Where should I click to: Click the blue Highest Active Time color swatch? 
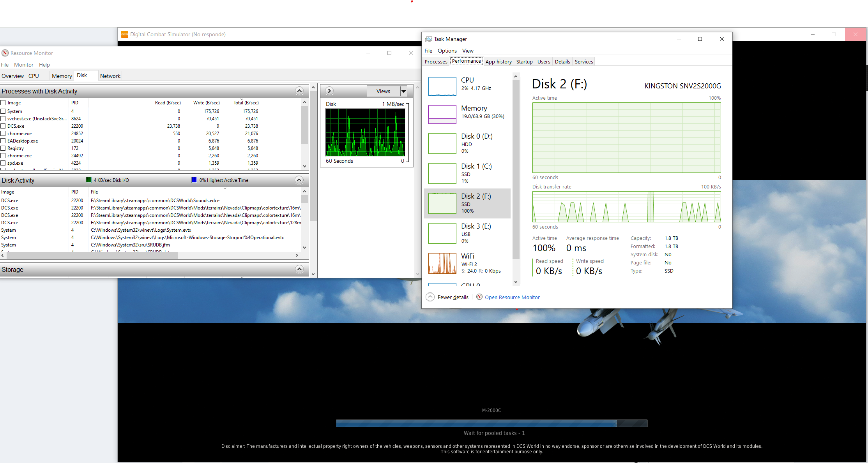point(194,180)
